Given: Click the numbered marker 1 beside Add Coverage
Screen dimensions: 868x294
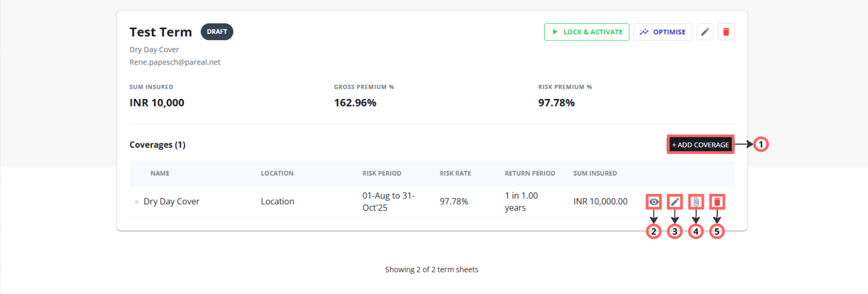Looking at the screenshot, I should pyautogui.click(x=761, y=145).
